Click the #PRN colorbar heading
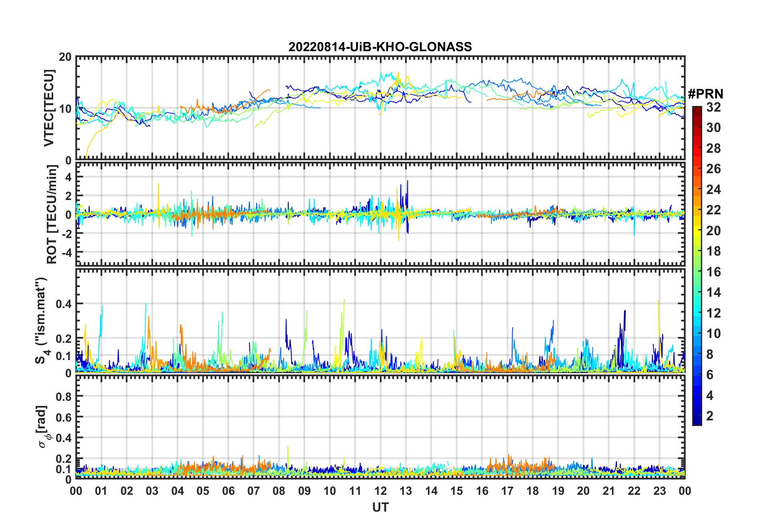This screenshot has height=532, width=761. [x=705, y=94]
